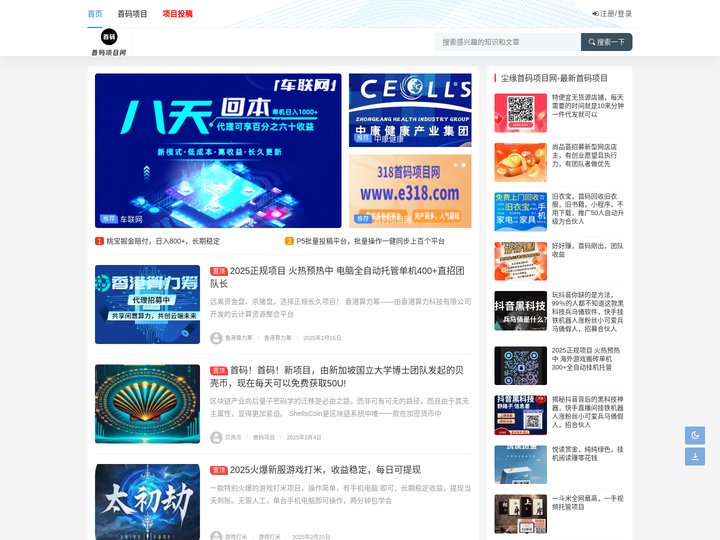Click the 搜索一下 search button
The height and width of the screenshot is (540, 720).
pos(607,42)
